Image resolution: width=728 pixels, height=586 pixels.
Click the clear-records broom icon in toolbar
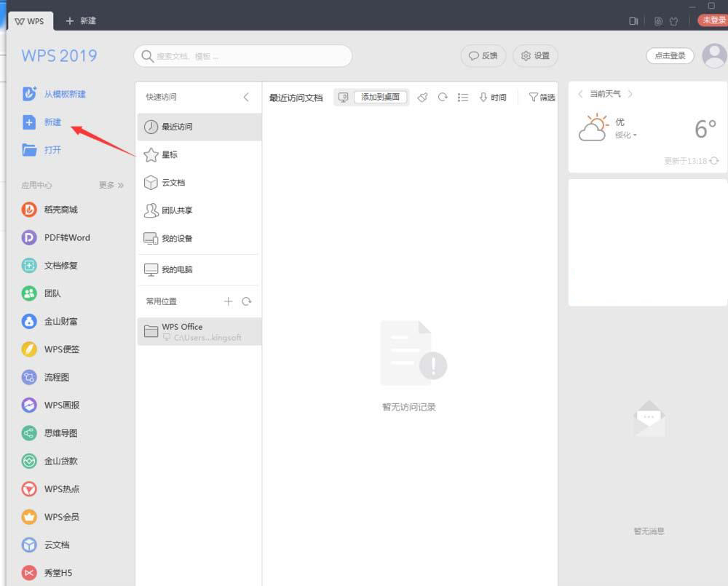tap(422, 97)
